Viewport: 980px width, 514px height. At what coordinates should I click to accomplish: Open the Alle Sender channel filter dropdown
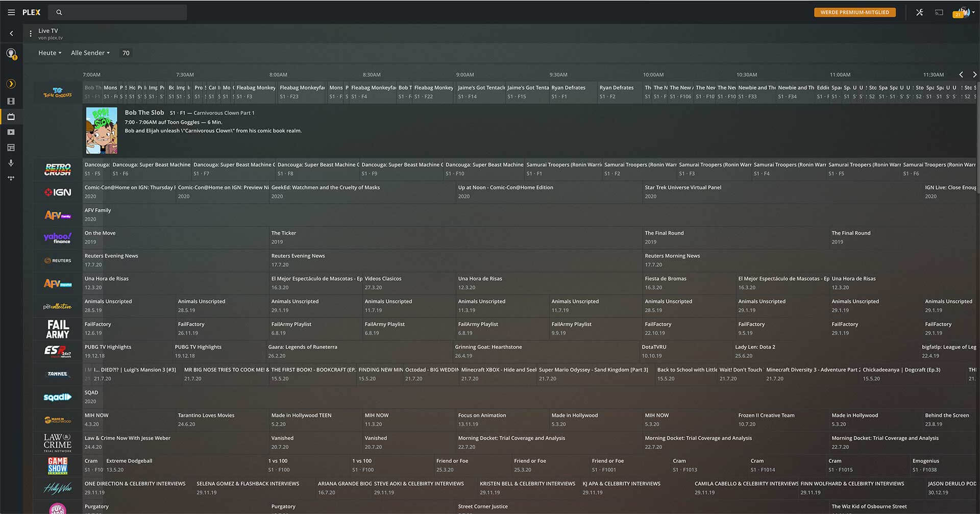[x=90, y=53]
